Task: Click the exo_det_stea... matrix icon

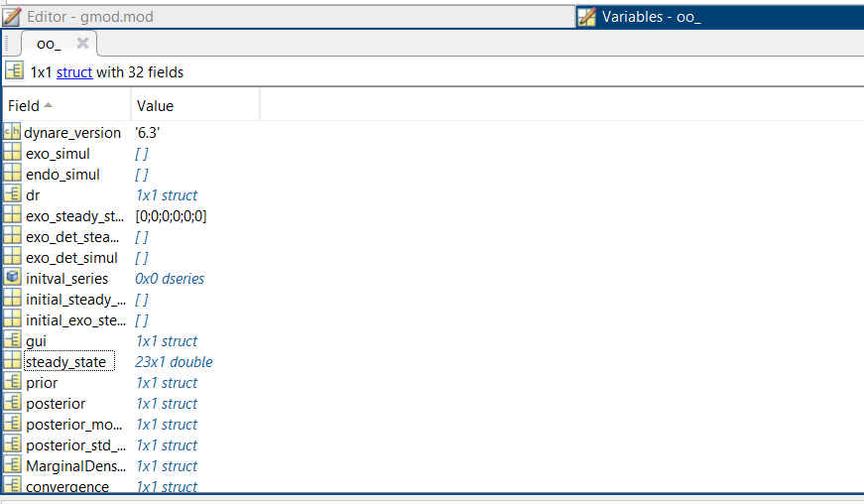Action: 12,236
